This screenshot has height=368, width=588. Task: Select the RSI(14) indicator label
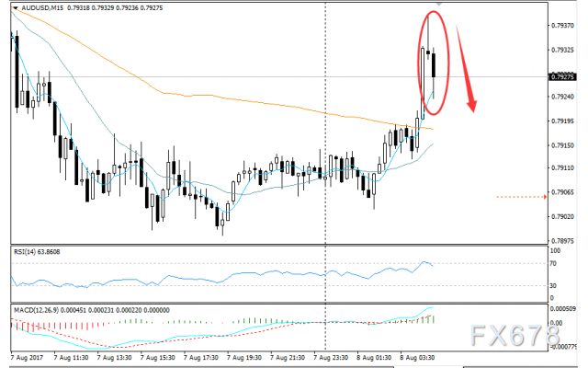tap(37, 251)
